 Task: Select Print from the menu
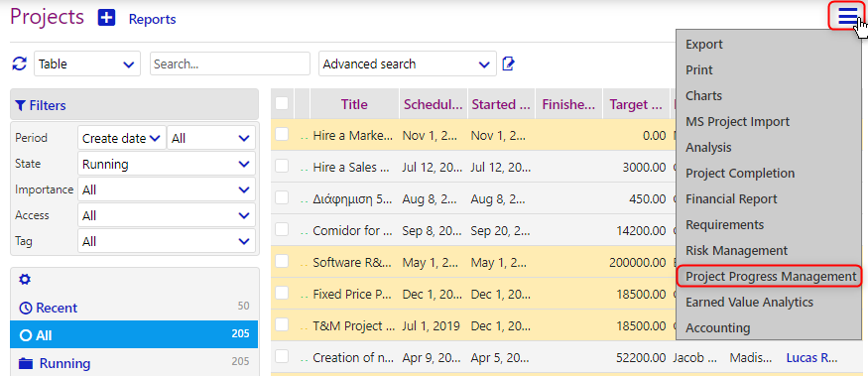pos(769,70)
